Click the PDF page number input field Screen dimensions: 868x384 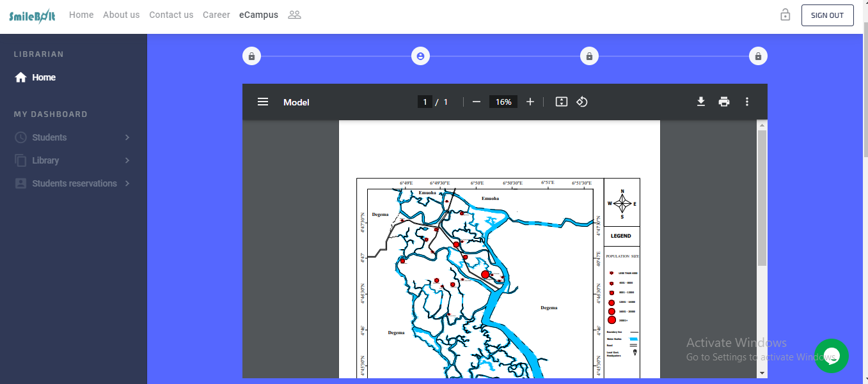point(425,102)
